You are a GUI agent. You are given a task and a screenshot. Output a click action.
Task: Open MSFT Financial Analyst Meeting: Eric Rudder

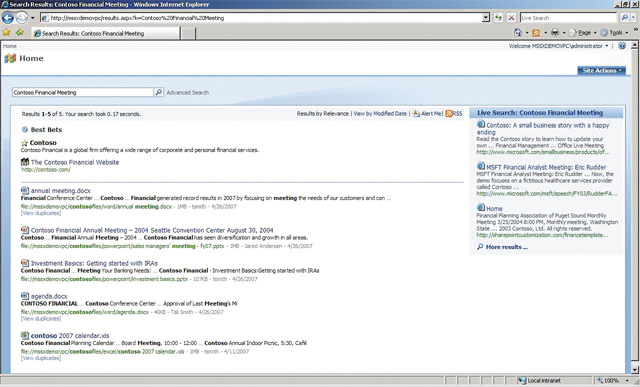coord(546,167)
